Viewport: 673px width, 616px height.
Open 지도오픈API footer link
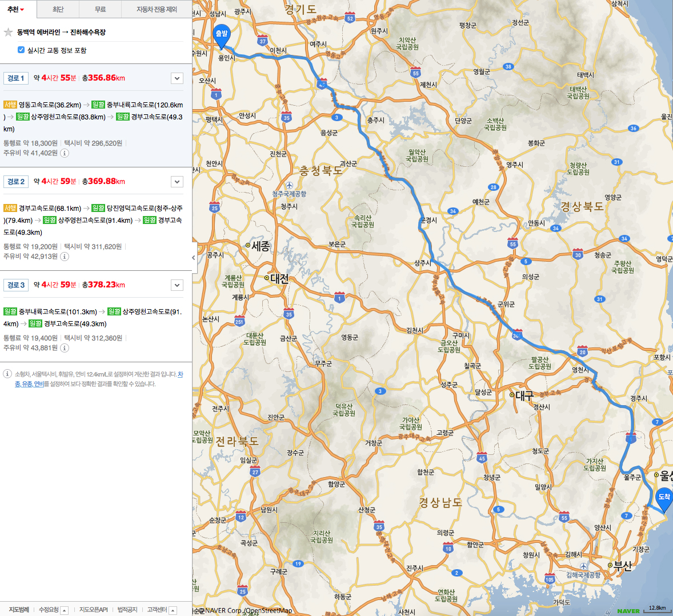(94, 610)
